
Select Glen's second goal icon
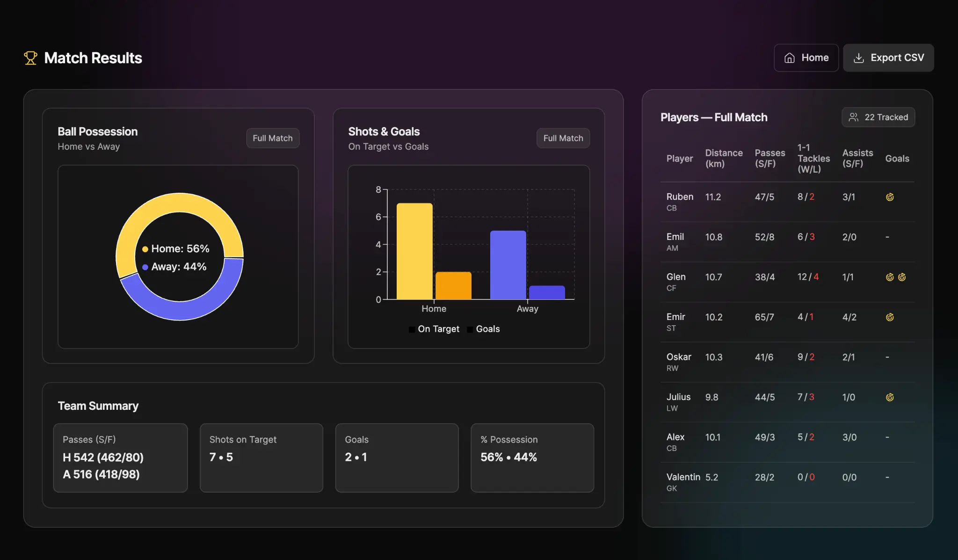[x=902, y=277]
